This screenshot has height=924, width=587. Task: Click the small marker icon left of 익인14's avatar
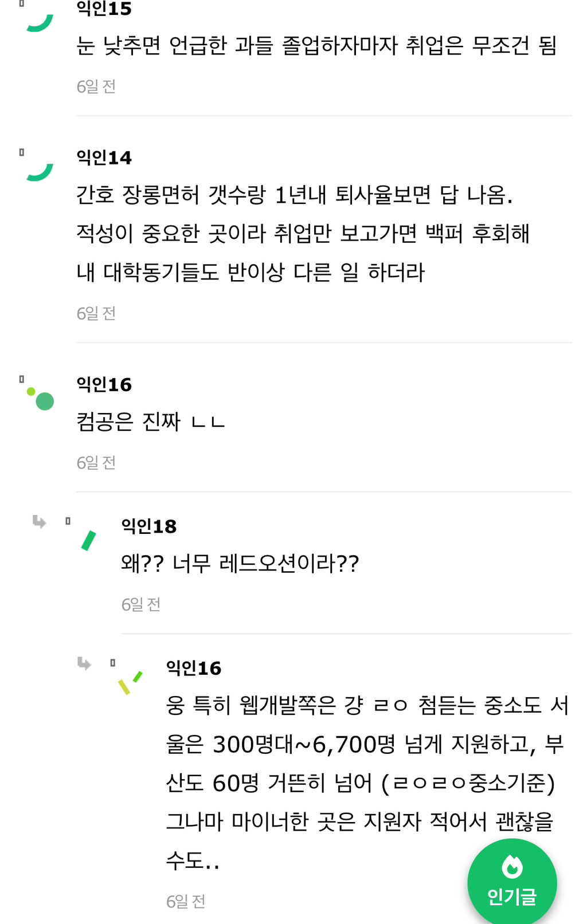click(x=22, y=152)
